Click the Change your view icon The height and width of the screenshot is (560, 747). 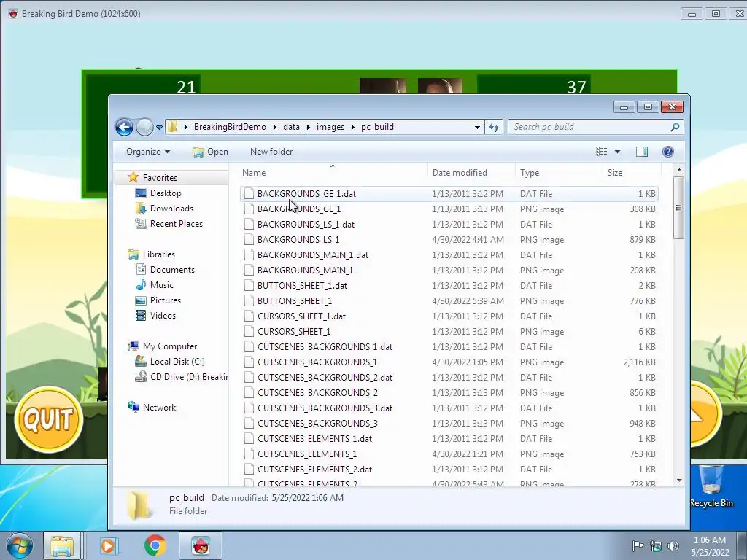602,152
